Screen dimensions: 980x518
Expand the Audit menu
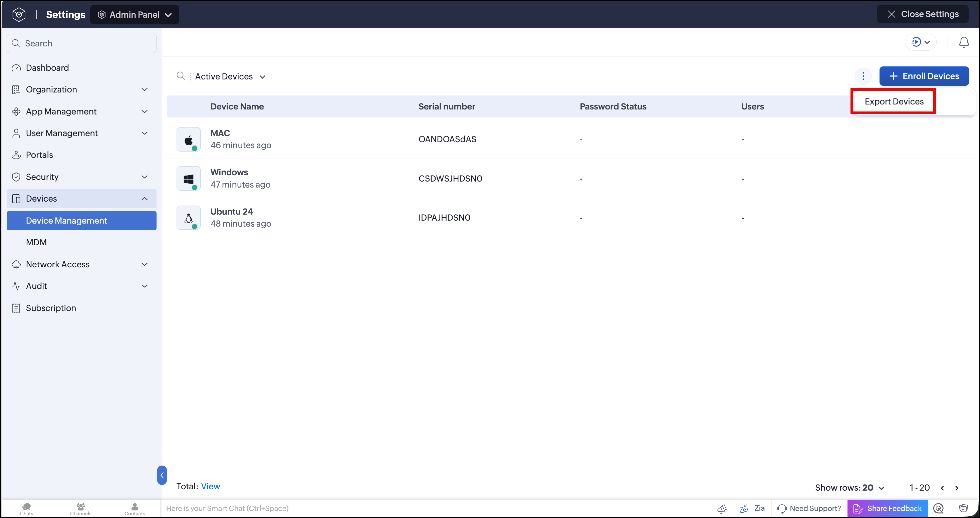(x=81, y=286)
